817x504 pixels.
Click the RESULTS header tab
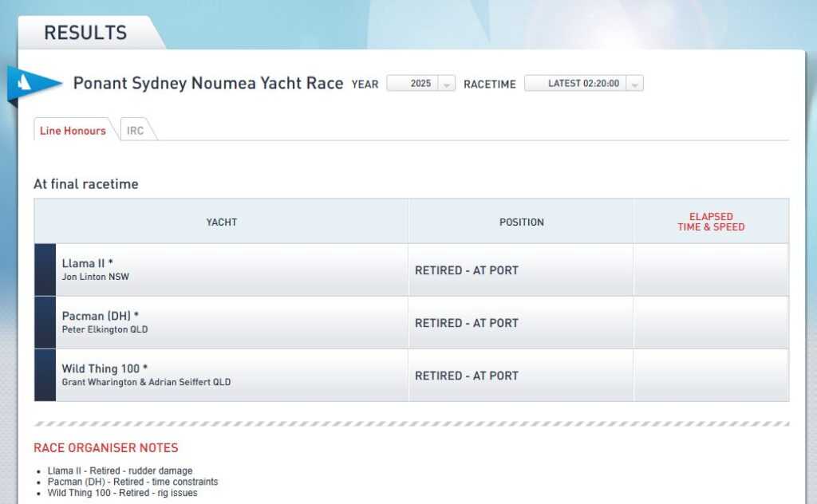click(x=85, y=33)
